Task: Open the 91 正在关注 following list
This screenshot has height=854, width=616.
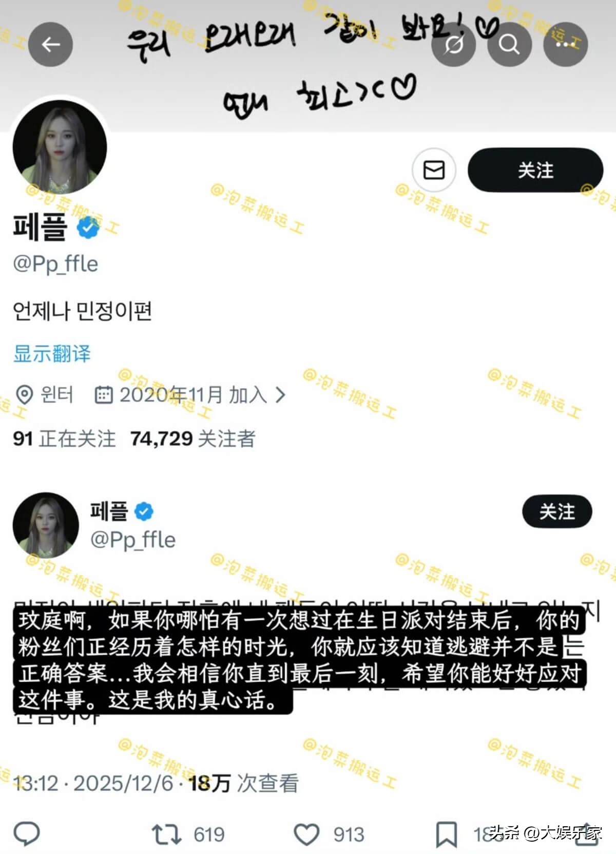Action: point(64,439)
